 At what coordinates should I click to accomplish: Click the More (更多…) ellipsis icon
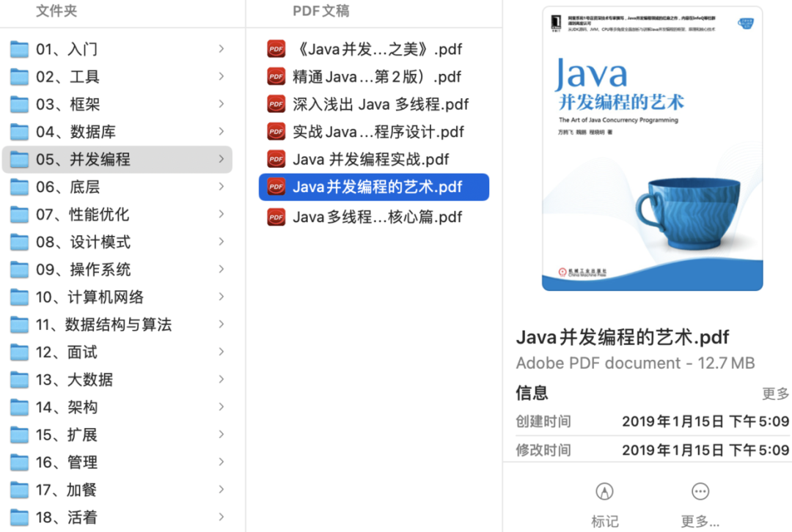pyautogui.click(x=700, y=491)
